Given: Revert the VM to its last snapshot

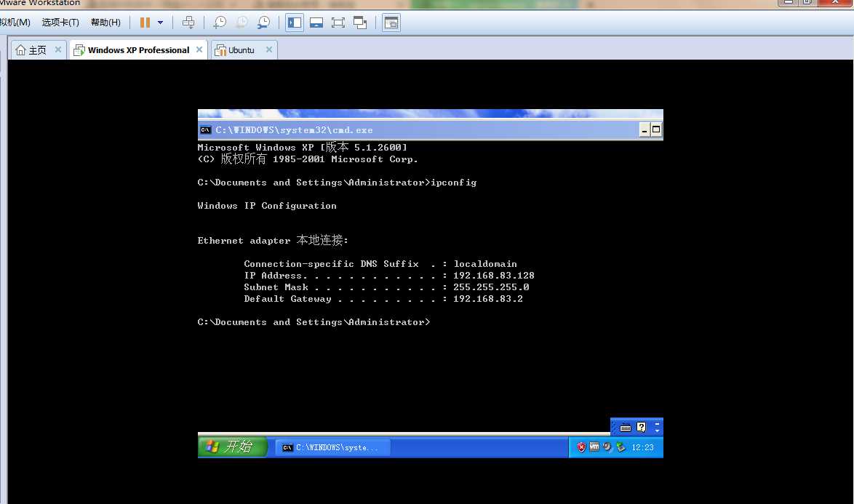Looking at the screenshot, I should coord(242,23).
